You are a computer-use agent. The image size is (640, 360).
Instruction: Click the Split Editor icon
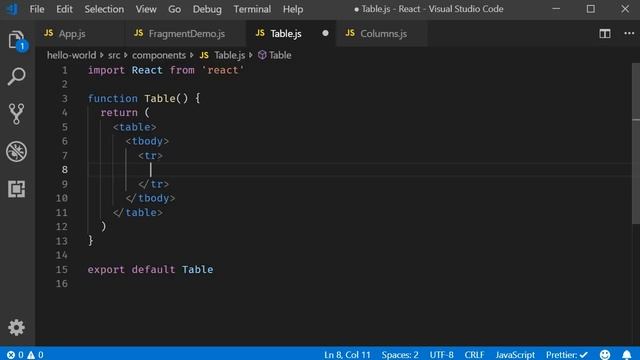tap(605, 33)
